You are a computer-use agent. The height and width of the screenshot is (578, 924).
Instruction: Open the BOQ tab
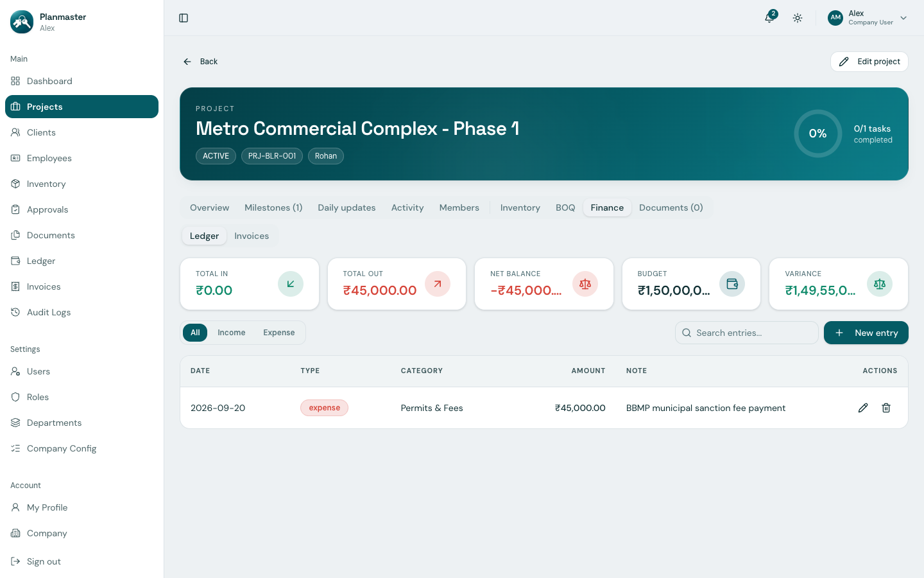point(565,207)
